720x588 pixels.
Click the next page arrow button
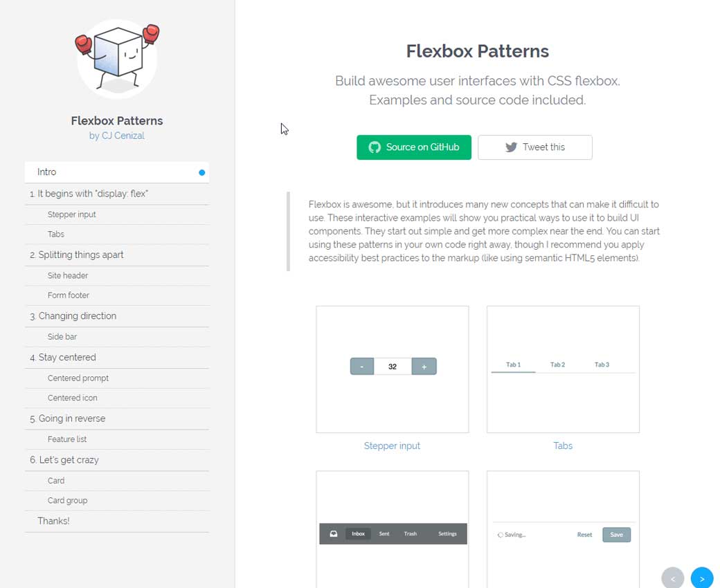[701, 578]
